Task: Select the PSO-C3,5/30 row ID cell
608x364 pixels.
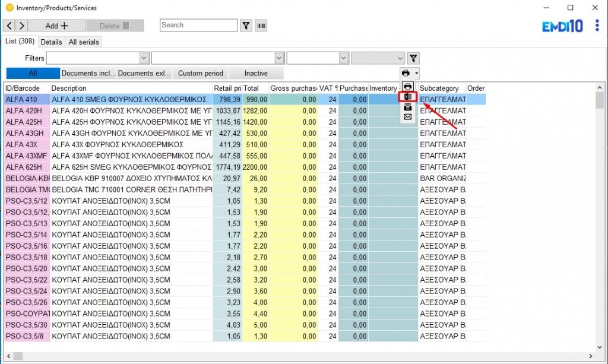Action: [27, 325]
